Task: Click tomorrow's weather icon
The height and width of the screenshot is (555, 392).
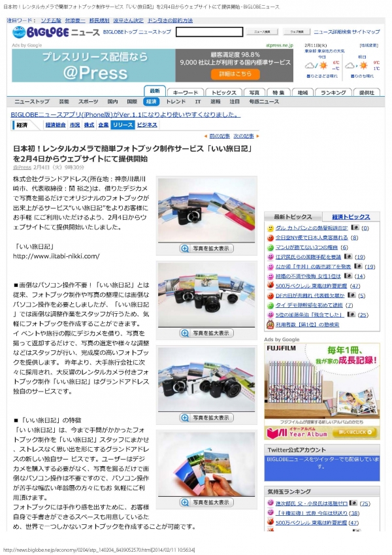Action: pos(357,65)
